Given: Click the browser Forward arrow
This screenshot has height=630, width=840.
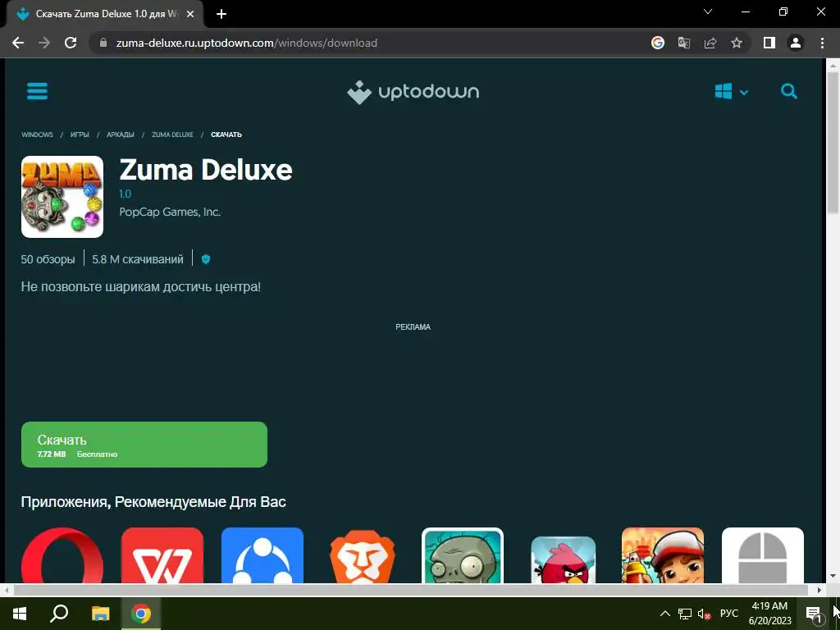Looking at the screenshot, I should tap(44, 43).
